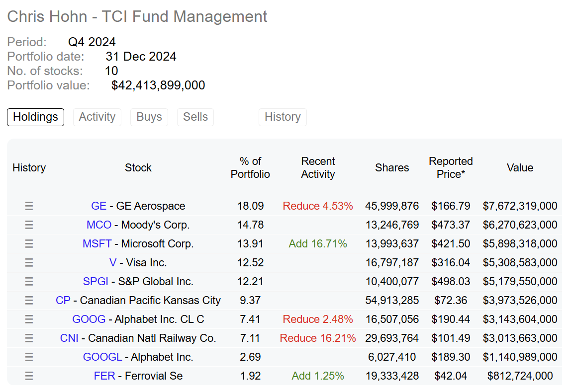Switch to the Sells tab
565x392 pixels.
tap(195, 117)
